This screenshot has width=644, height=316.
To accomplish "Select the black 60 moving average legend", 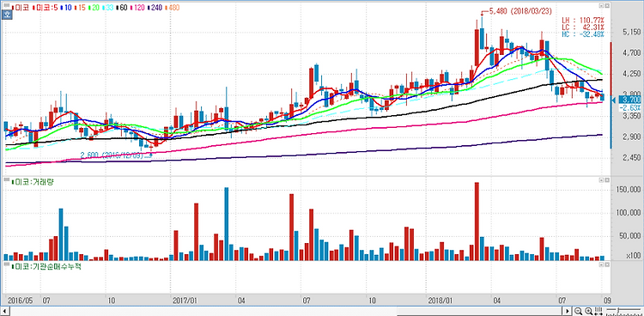I will (122, 8).
